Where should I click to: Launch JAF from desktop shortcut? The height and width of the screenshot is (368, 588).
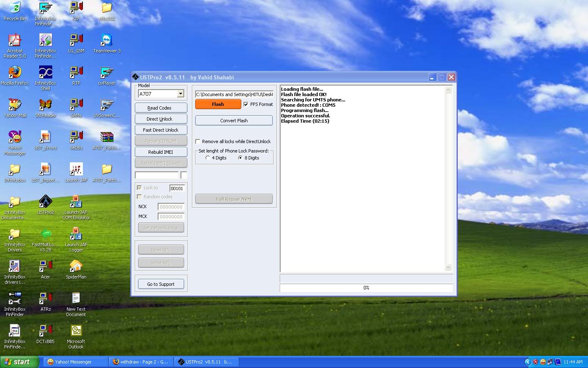tap(76, 170)
